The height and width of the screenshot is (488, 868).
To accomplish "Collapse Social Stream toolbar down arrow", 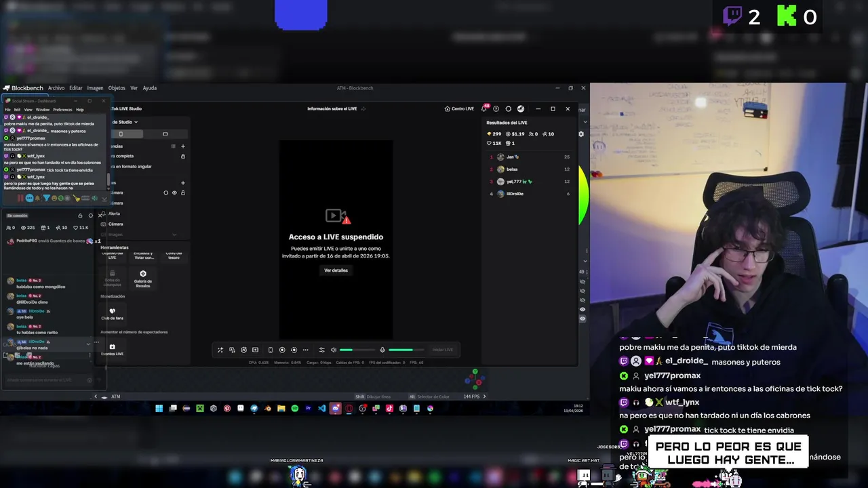I will tap(104, 198).
